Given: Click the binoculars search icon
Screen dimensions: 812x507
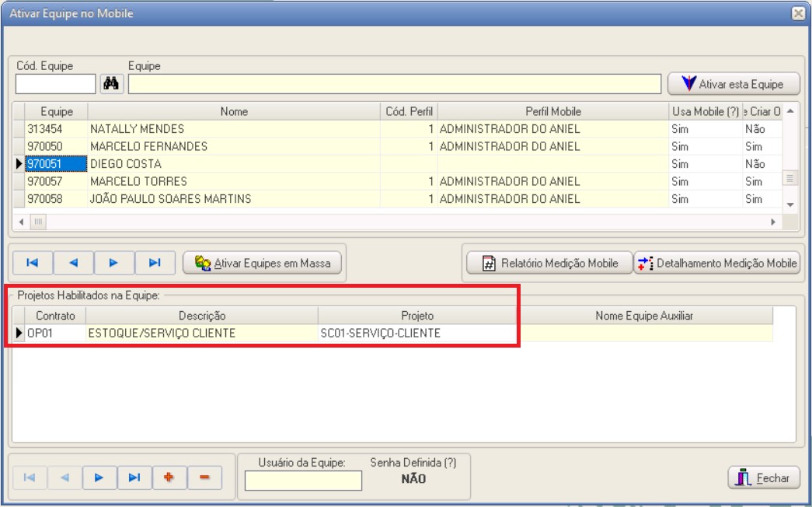Looking at the screenshot, I should coord(110,83).
